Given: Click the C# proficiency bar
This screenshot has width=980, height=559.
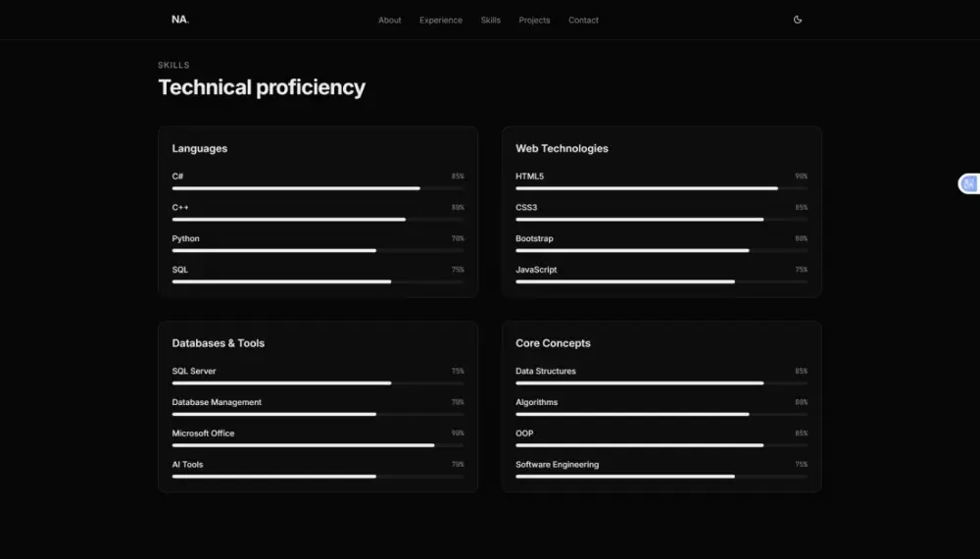Looking at the screenshot, I should 318,188.
